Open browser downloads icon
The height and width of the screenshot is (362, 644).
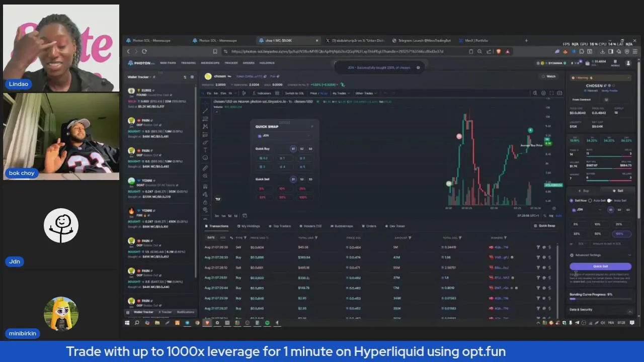coord(603,51)
